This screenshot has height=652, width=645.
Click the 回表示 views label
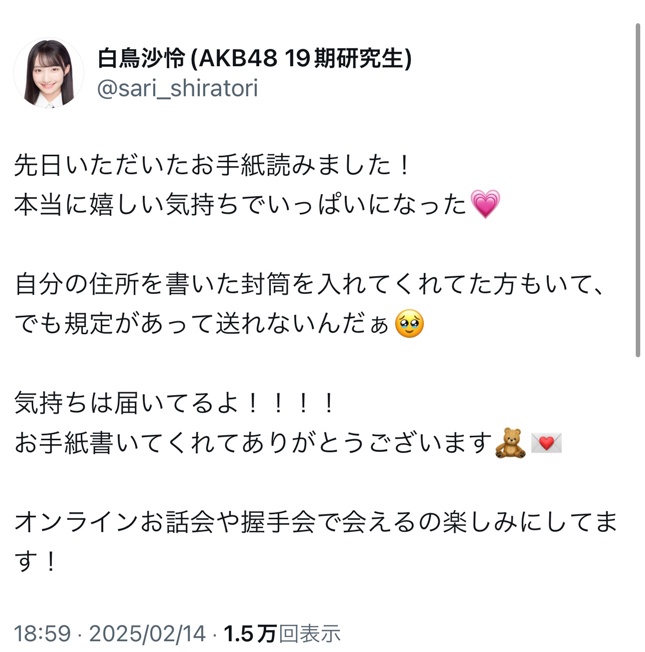(309, 633)
